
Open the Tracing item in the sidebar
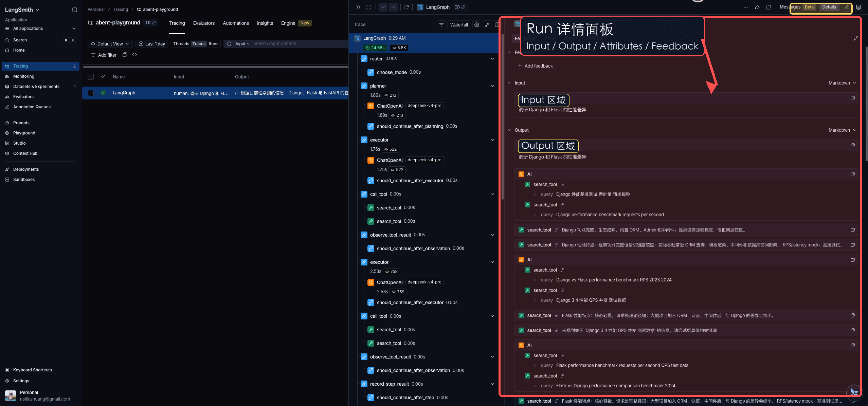(x=40, y=66)
